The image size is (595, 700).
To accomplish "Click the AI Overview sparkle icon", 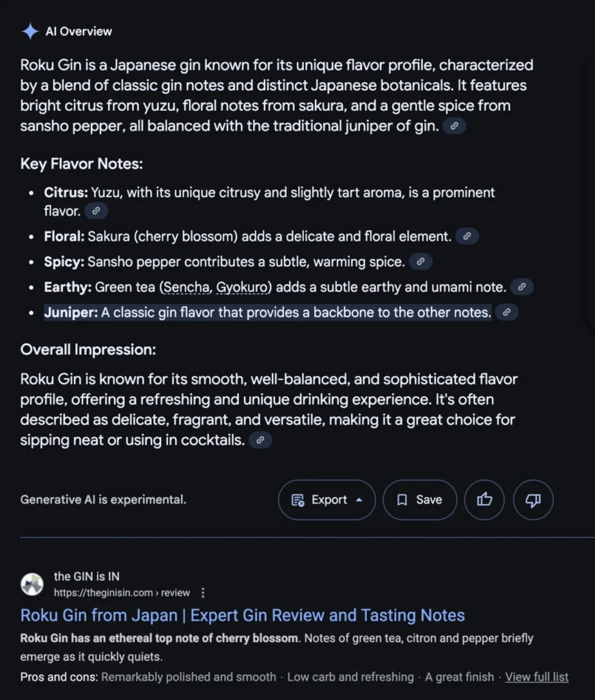I will (x=30, y=31).
